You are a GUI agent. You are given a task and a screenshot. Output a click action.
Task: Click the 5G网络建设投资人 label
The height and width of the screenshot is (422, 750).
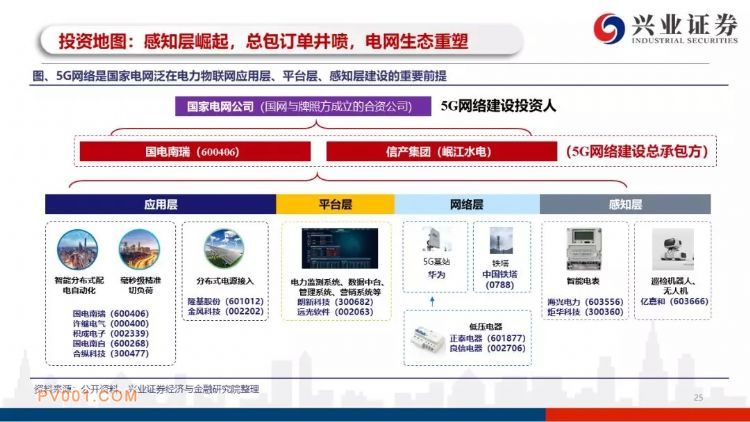(x=498, y=106)
